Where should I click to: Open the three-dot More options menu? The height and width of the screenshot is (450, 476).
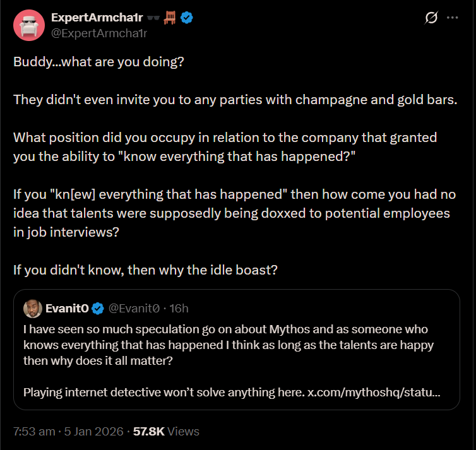(x=452, y=18)
